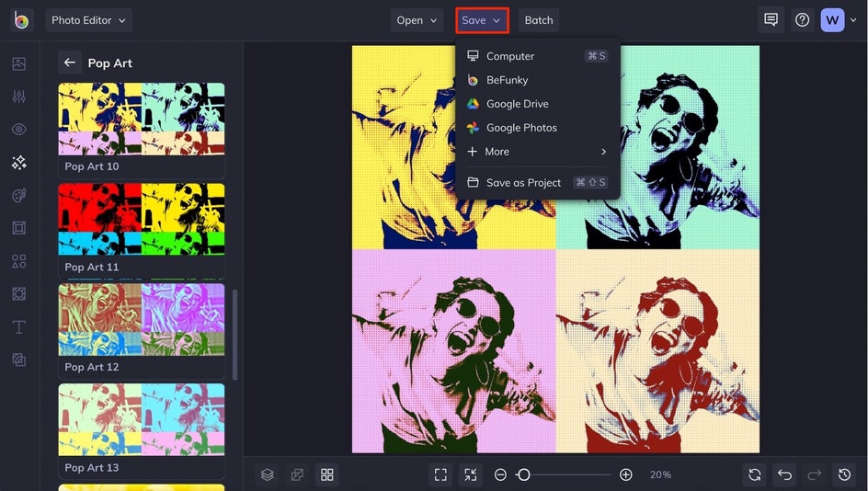Expand the account menu chevron
Viewport: 868px width, 491px height.
click(x=853, y=20)
